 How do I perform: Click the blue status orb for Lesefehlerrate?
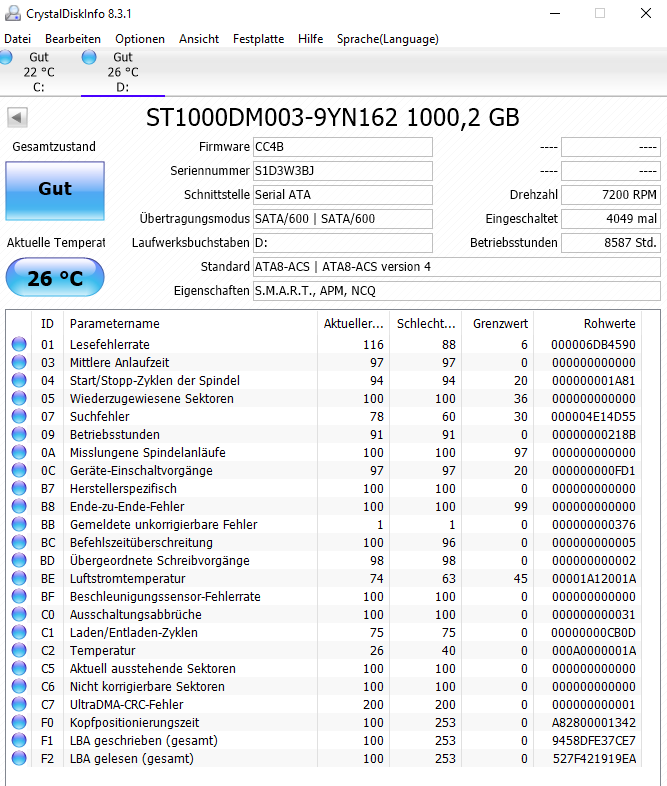click(19, 344)
